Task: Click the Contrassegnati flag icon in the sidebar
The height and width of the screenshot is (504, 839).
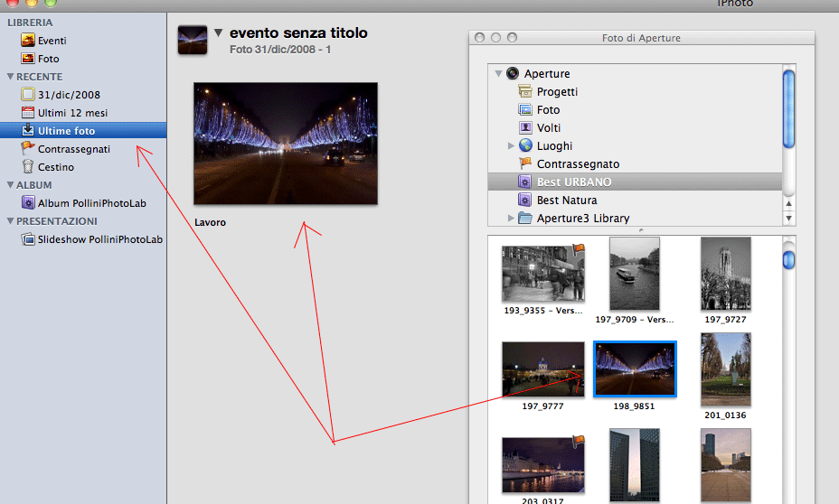Action: (28, 148)
